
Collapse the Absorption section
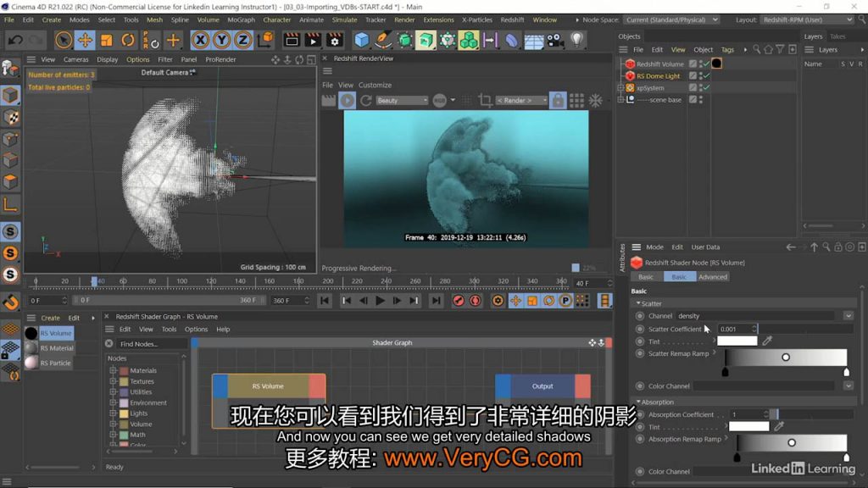(638, 402)
